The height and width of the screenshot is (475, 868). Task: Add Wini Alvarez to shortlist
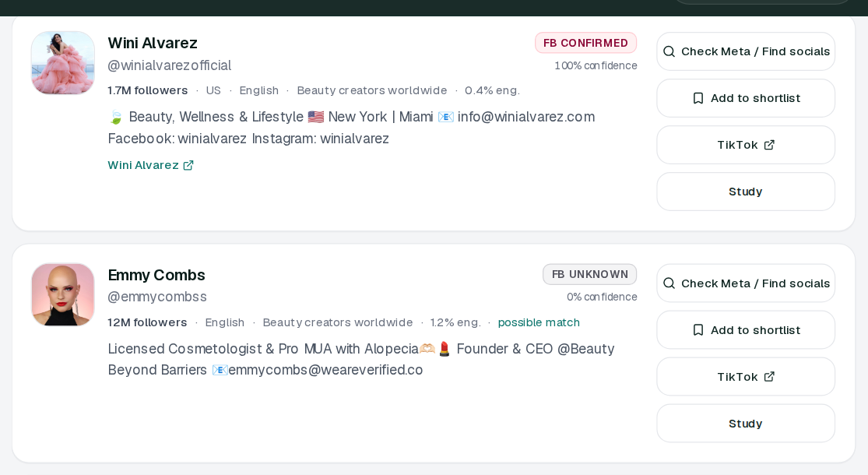point(746,98)
